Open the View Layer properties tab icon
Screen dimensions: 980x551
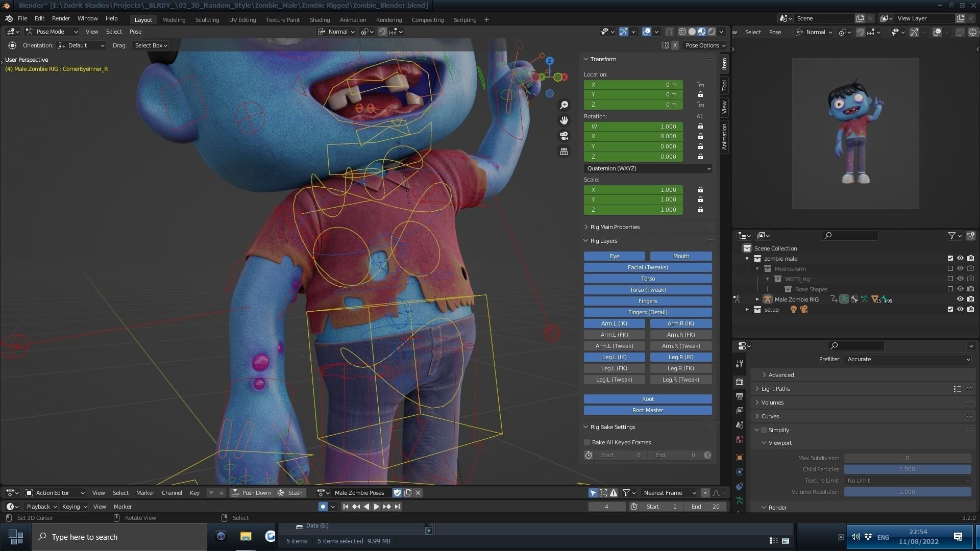click(x=740, y=410)
